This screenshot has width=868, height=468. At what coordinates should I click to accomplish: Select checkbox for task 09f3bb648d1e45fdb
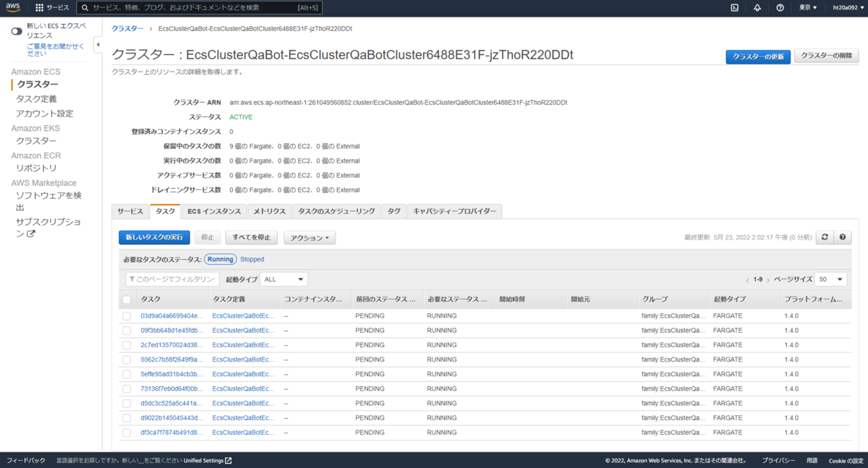[x=127, y=331]
